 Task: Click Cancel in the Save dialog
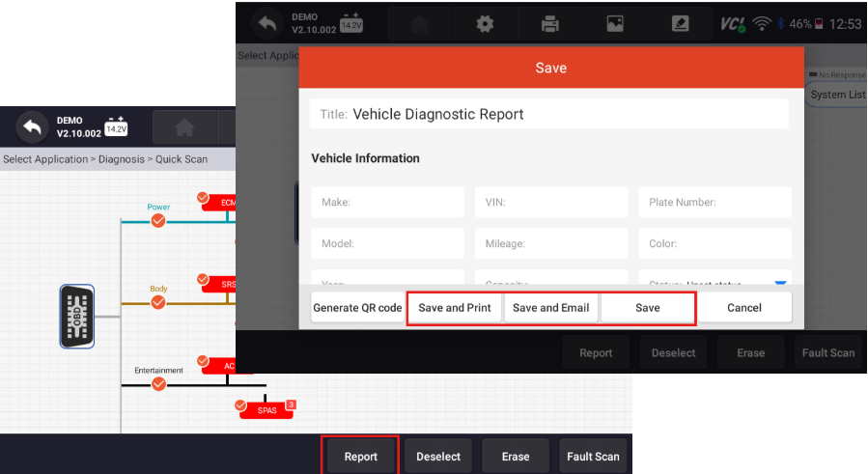(744, 308)
